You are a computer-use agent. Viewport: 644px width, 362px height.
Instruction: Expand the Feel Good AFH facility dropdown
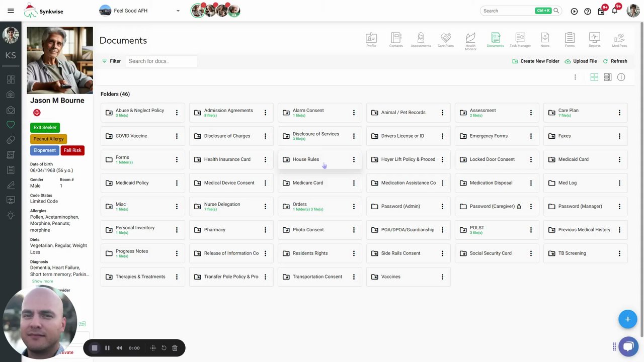pos(178,11)
